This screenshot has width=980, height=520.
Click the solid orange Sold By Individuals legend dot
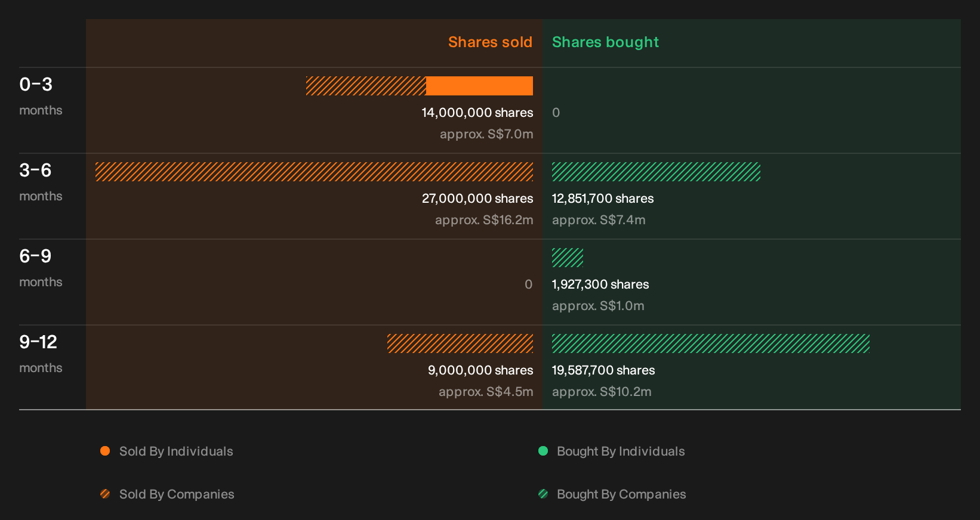(105, 451)
